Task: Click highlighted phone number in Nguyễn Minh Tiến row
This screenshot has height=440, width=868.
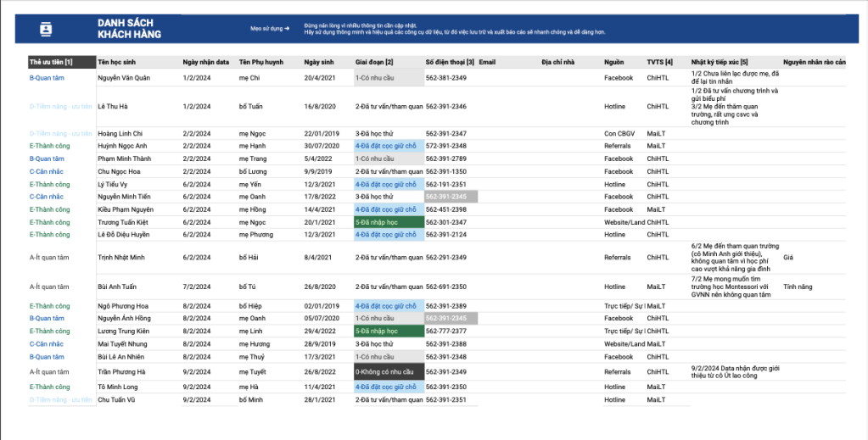Action: click(451, 197)
